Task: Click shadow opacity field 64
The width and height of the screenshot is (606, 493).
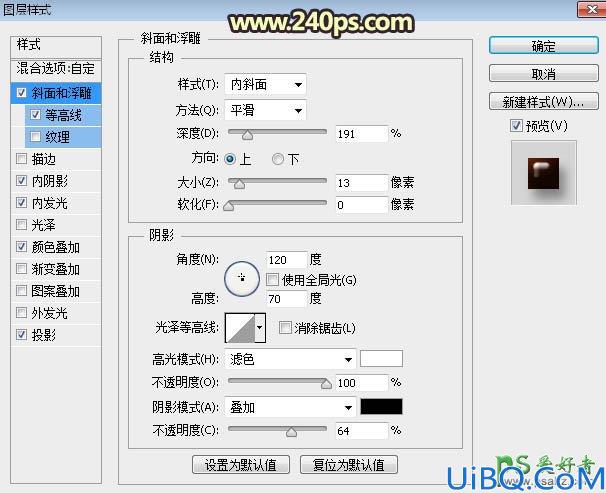Action: (x=361, y=430)
